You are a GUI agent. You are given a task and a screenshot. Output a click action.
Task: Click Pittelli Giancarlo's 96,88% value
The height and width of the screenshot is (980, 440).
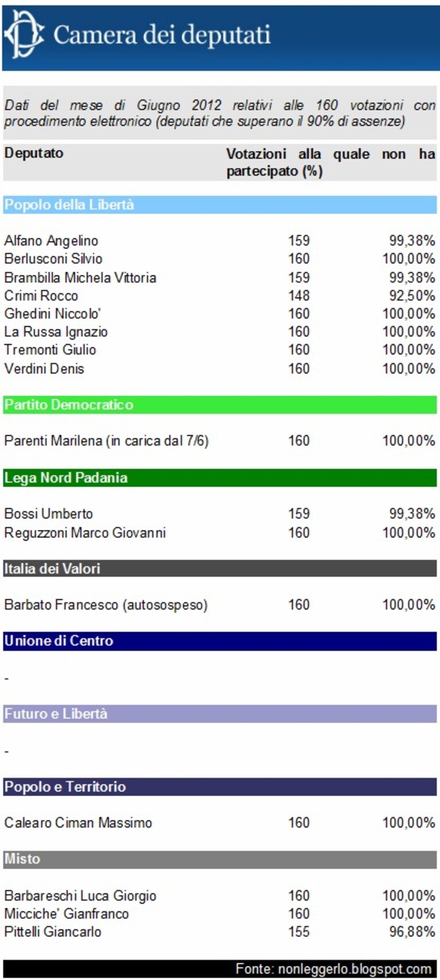click(x=412, y=932)
